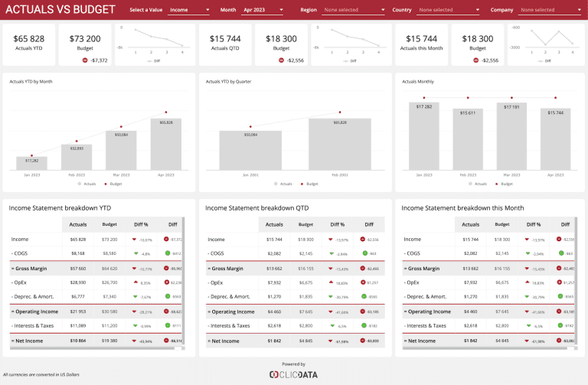Toggle Actuals legend in Actuals YTD by Month chart

87,184
